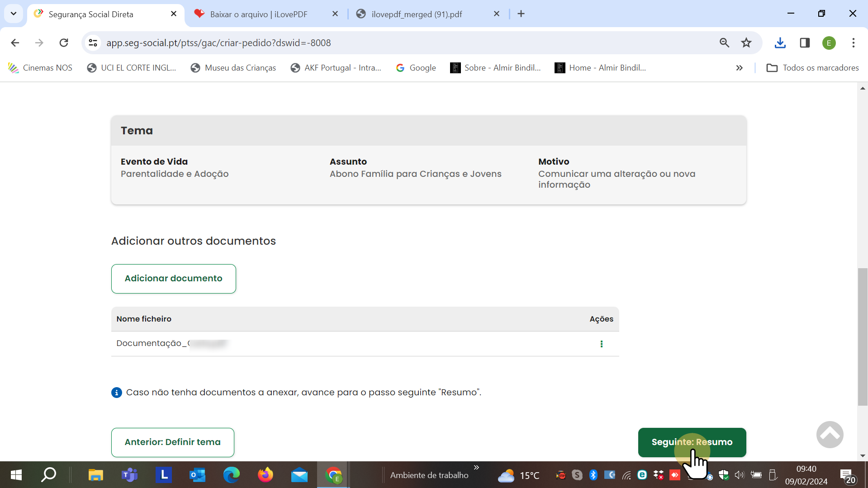This screenshot has width=868, height=488.
Task: Click the scroll-to-top arrow circle icon
Action: coord(829,435)
